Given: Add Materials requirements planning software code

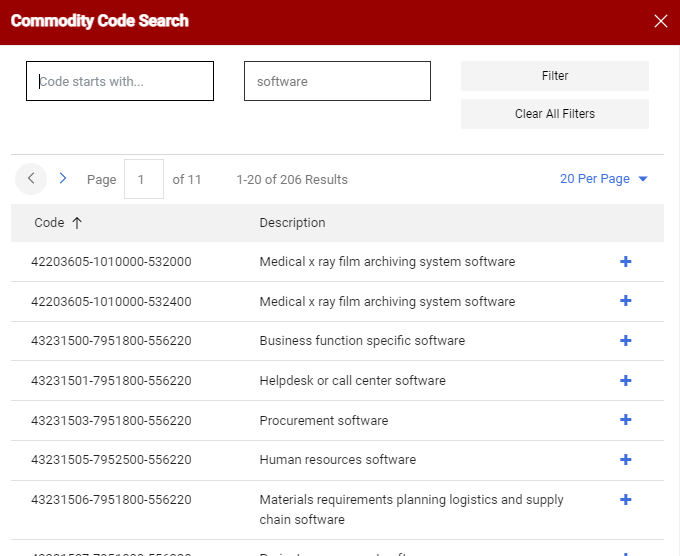Looking at the screenshot, I should (x=626, y=500).
